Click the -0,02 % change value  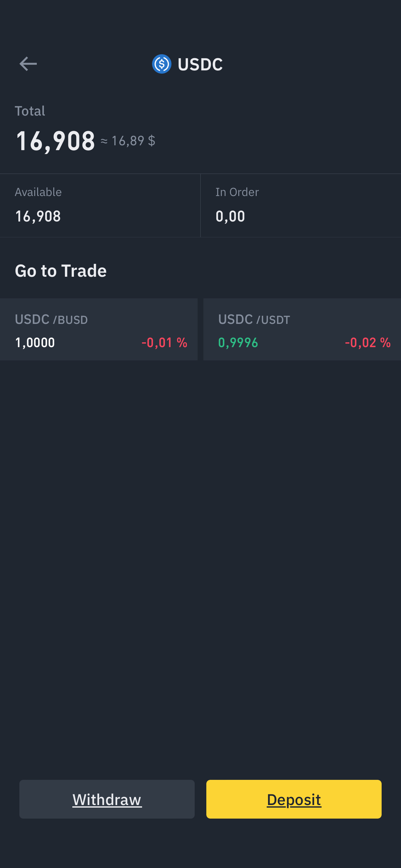click(x=368, y=343)
